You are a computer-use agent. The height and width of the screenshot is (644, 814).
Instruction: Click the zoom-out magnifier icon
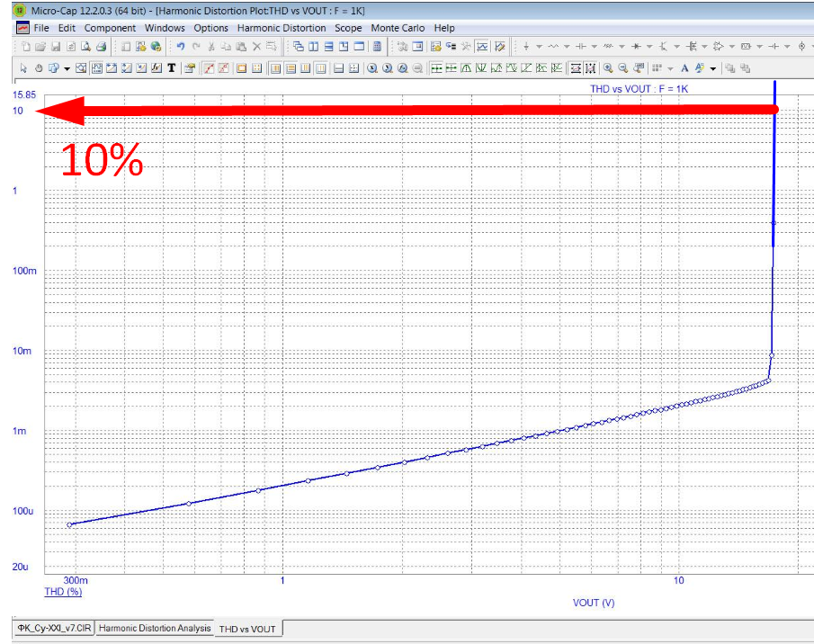[623, 68]
